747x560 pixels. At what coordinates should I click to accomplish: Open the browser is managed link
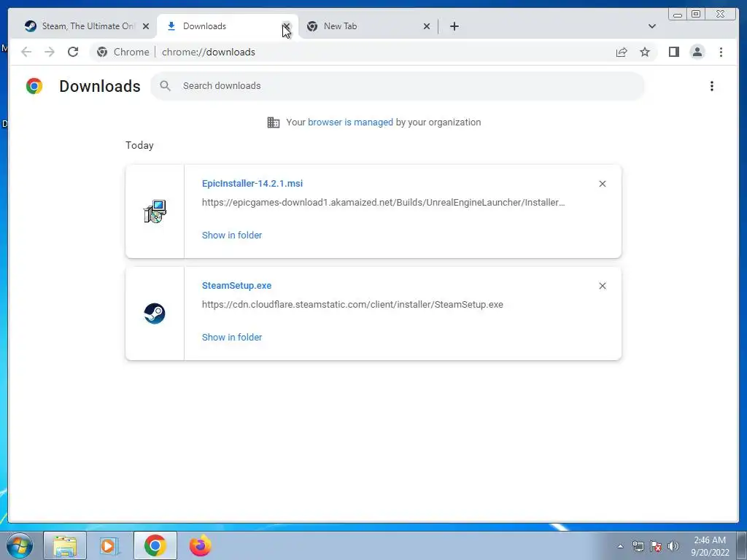click(350, 122)
